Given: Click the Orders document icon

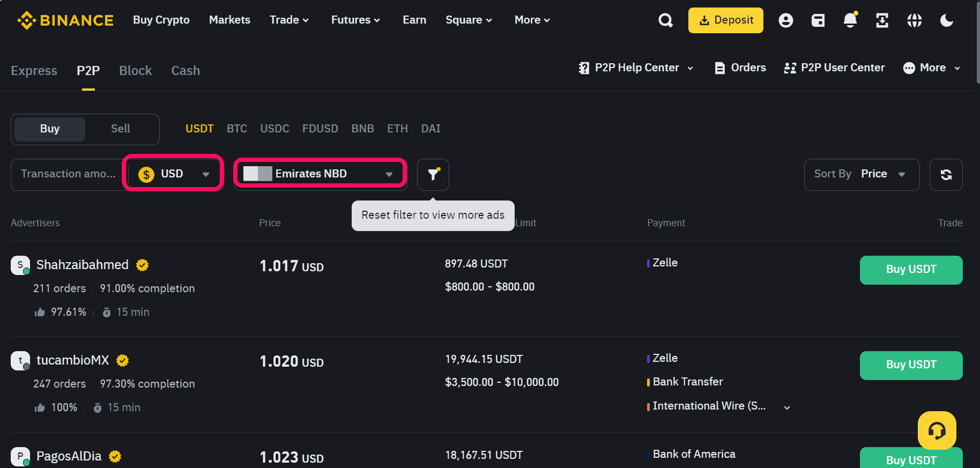Looking at the screenshot, I should click(720, 68).
